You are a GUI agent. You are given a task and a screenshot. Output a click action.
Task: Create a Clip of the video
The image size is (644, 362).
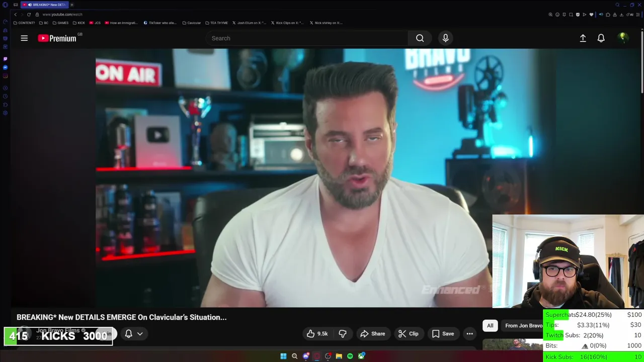click(x=409, y=334)
